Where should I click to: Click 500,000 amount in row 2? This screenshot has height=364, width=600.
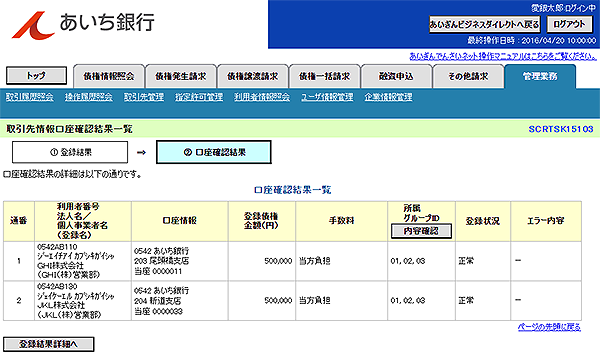click(278, 301)
